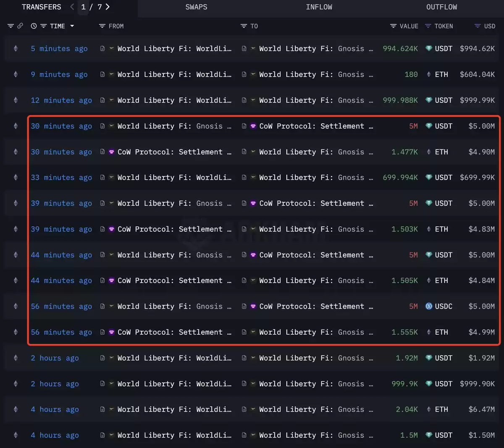Open '33 minutes ago' transaction link
The image size is (504, 448).
(x=61, y=178)
